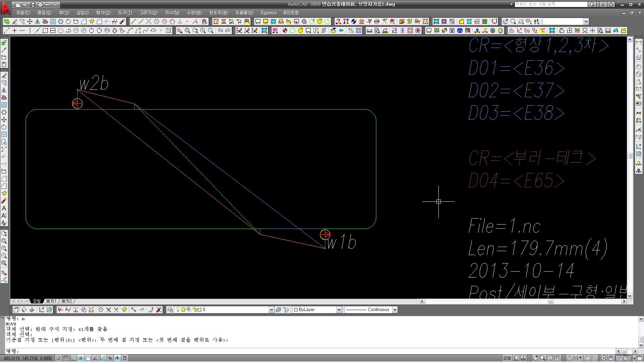The height and width of the screenshot is (362, 644).
Task: Select the Polygon draw tool
Action: click(x=61, y=31)
